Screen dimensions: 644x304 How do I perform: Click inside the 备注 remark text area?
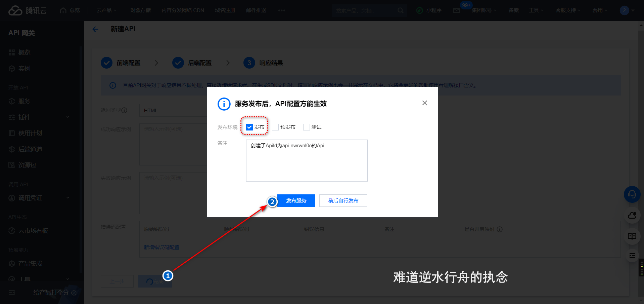click(x=306, y=160)
